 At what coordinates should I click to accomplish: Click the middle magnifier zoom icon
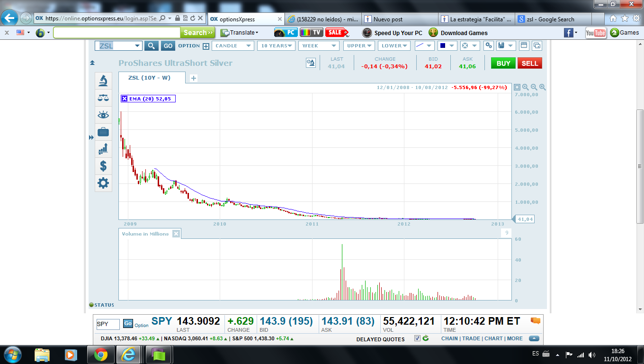534,87
